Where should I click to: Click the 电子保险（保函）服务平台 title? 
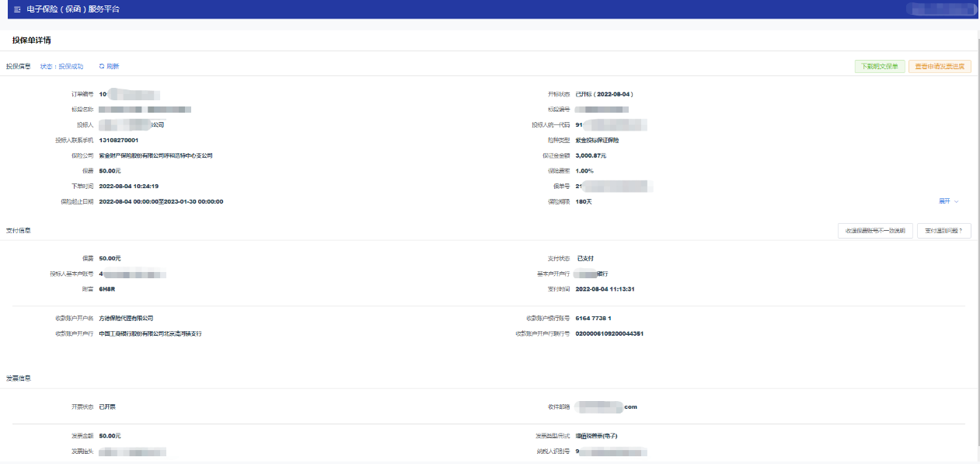click(x=73, y=9)
